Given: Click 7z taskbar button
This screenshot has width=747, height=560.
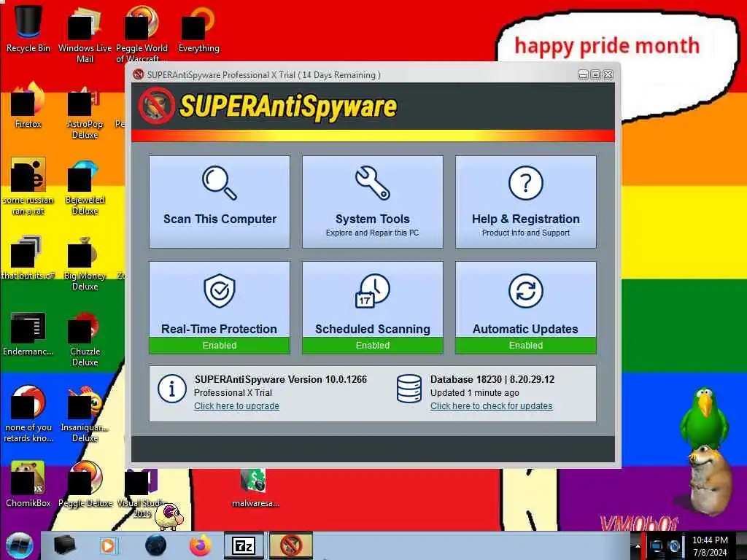Looking at the screenshot, I should pos(244,545).
